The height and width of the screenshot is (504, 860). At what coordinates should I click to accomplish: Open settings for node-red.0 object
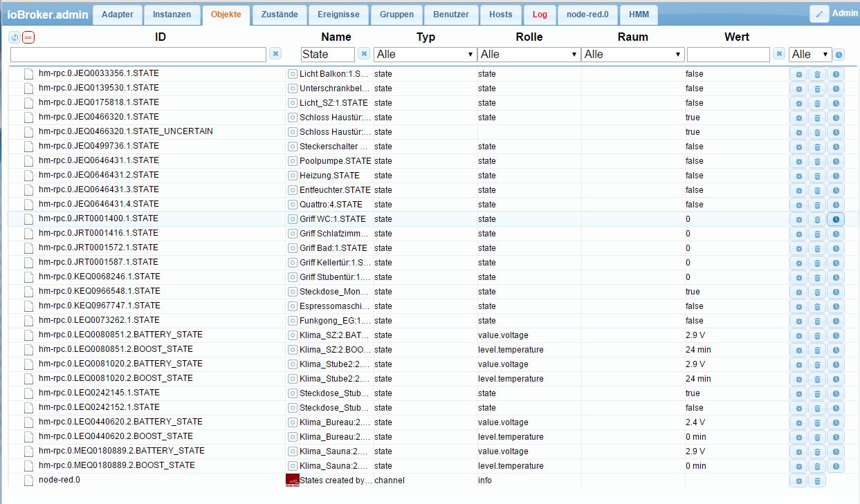point(798,480)
